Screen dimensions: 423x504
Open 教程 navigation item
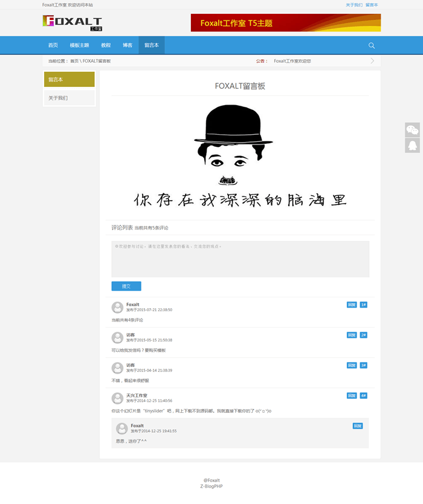click(106, 45)
